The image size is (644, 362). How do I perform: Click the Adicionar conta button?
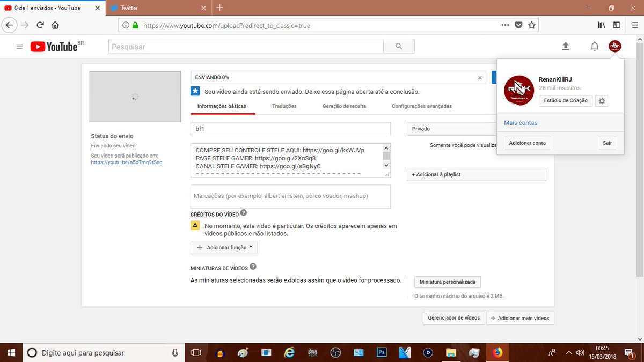point(528,143)
